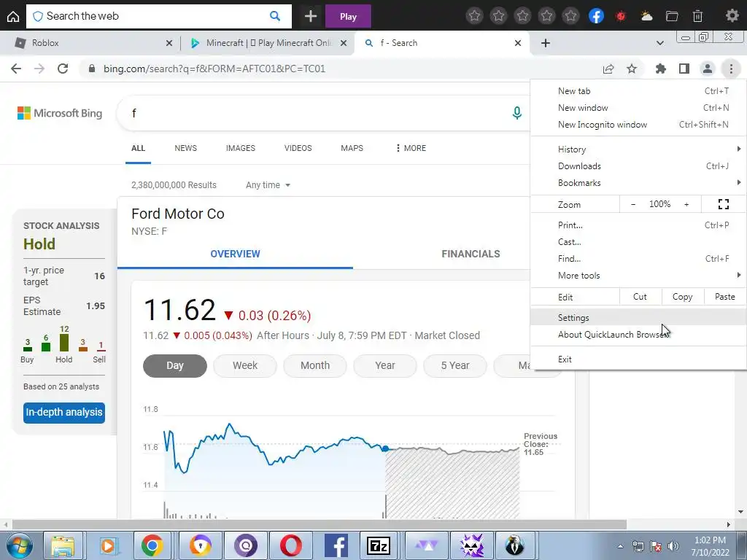The height and width of the screenshot is (560, 747).
Task: Open 7-Zip from the taskbar
Action: 379,545
